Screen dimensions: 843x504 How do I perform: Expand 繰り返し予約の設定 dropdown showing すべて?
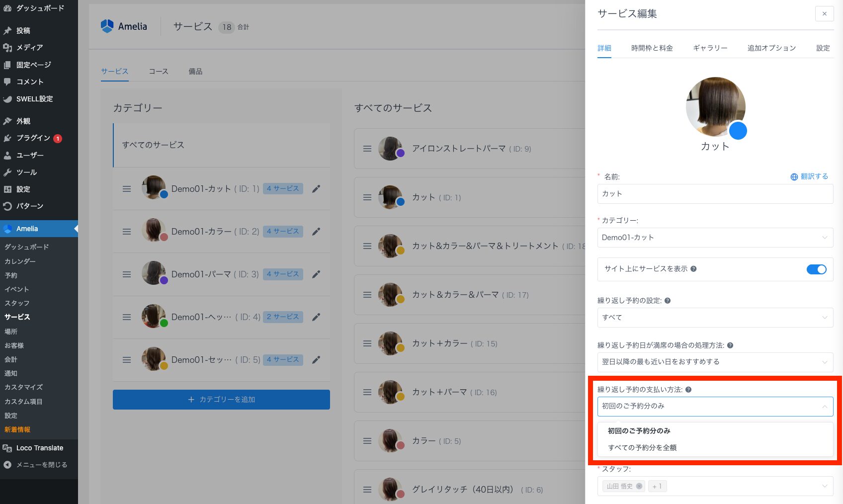point(715,318)
